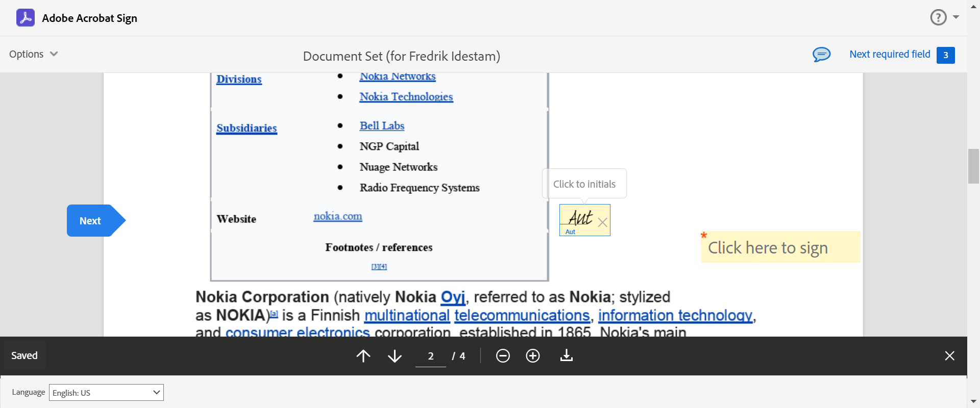Go to previous page with up arrow
Viewport: 980px width, 408px height.
click(363, 356)
